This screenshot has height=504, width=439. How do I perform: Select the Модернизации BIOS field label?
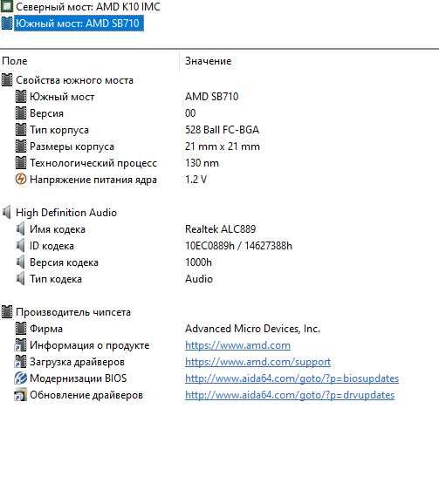click(79, 378)
